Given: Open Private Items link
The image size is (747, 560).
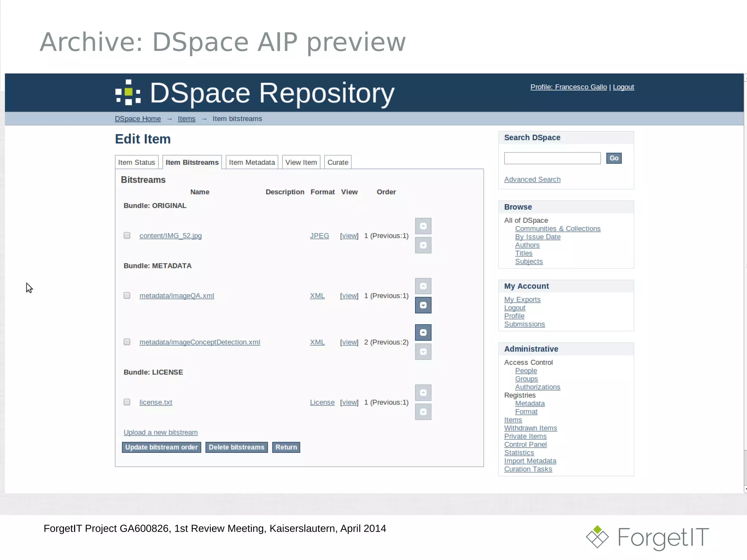Looking at the screenshot, I should pyautogui.click(x=525, y=436).
